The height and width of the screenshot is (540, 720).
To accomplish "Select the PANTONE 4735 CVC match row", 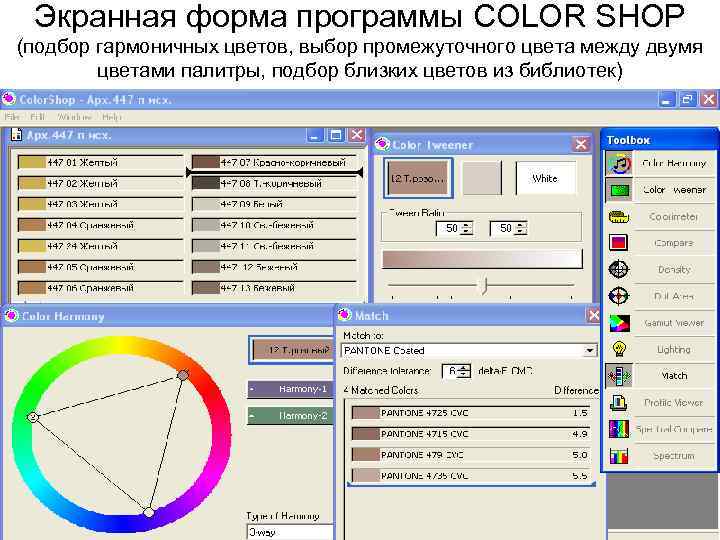I will coord(470,476).
